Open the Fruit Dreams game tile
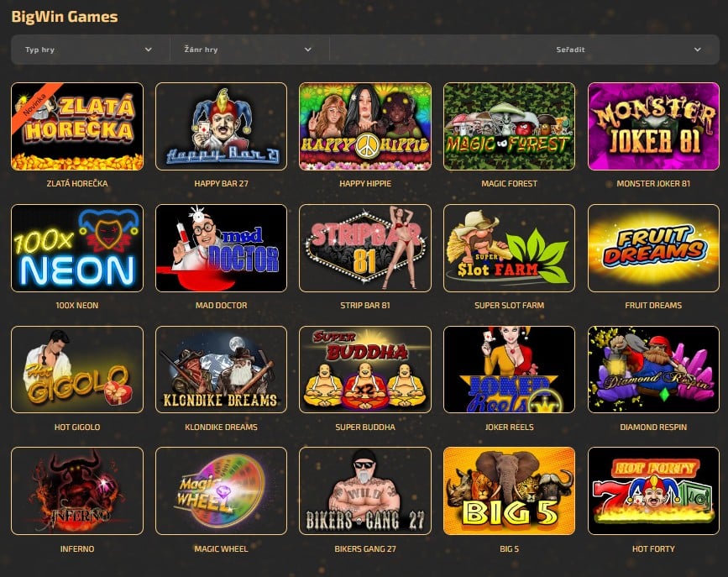The width and height of the screenshot is (728, 577). point(653,248)
